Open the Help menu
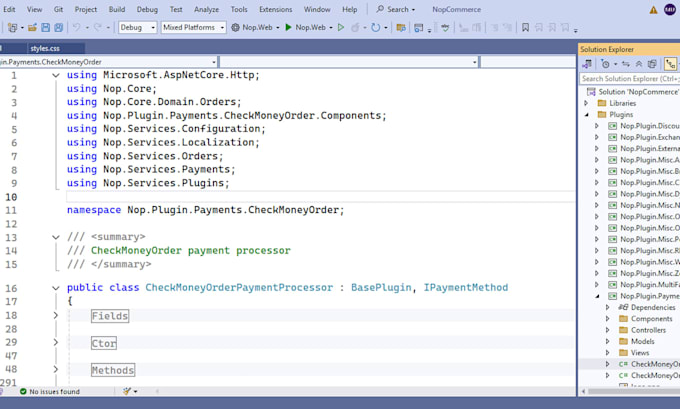Image resolution: width=680 pixels, height=409 pixels. 350,9
